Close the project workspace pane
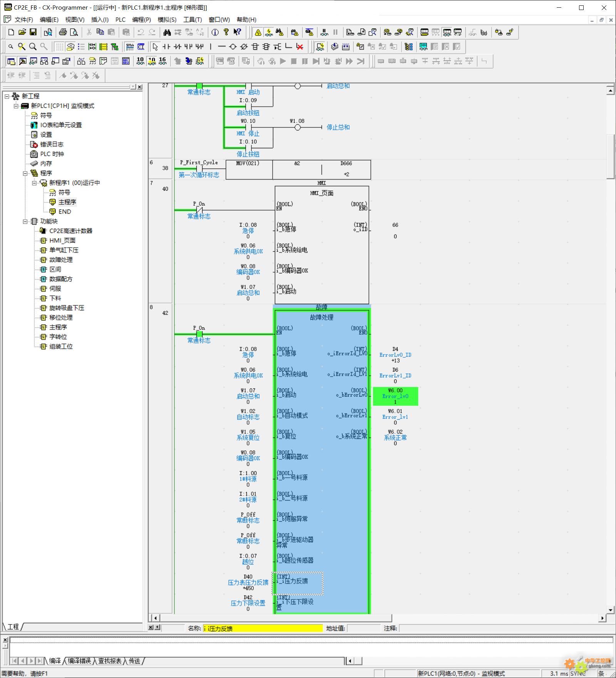 pyautogui.click(x=140, y=87)
